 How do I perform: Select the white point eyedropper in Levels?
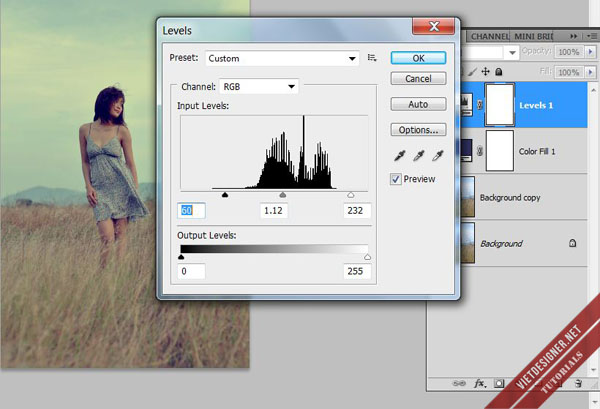[x=437, y=156]
